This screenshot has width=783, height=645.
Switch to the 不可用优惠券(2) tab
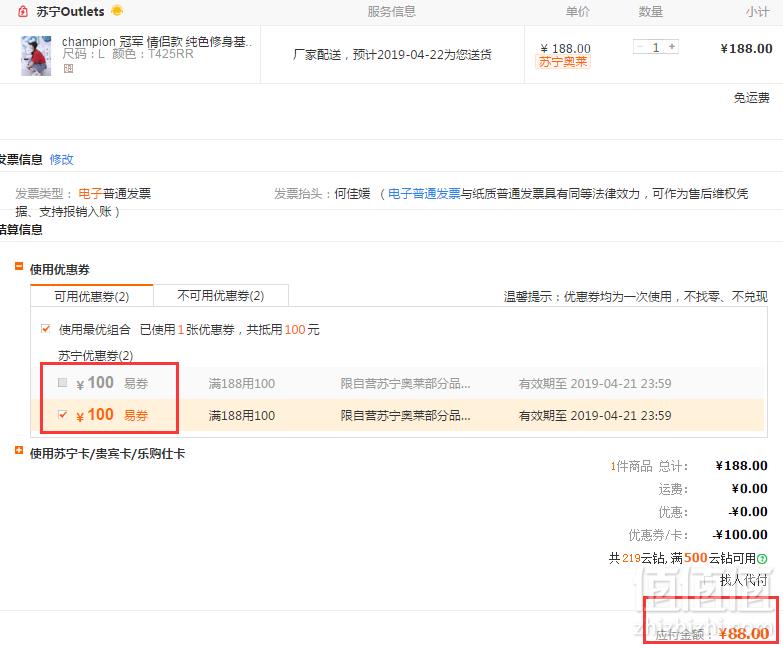(221, 296)
